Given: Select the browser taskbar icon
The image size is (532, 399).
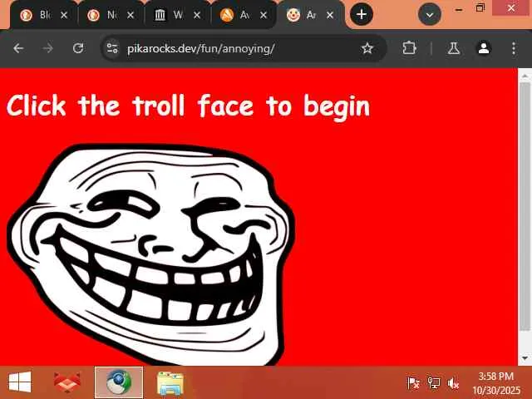Looking at the screenshot, I should [119, 382].
